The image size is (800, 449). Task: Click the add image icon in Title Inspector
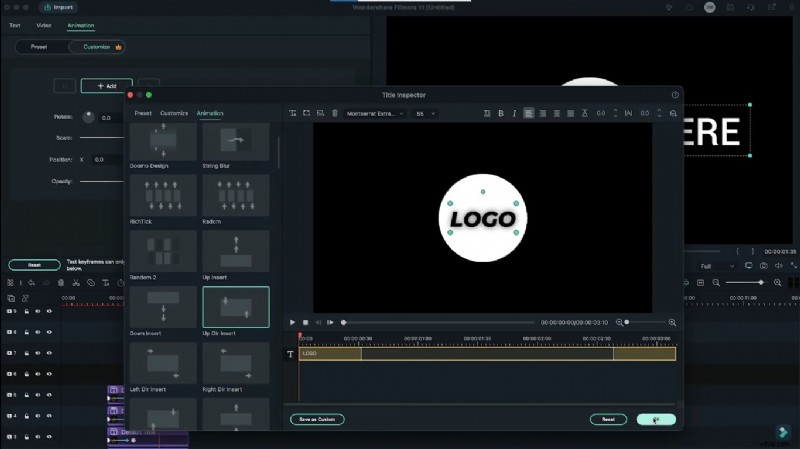pyautogui.click(x=320, y=113)
